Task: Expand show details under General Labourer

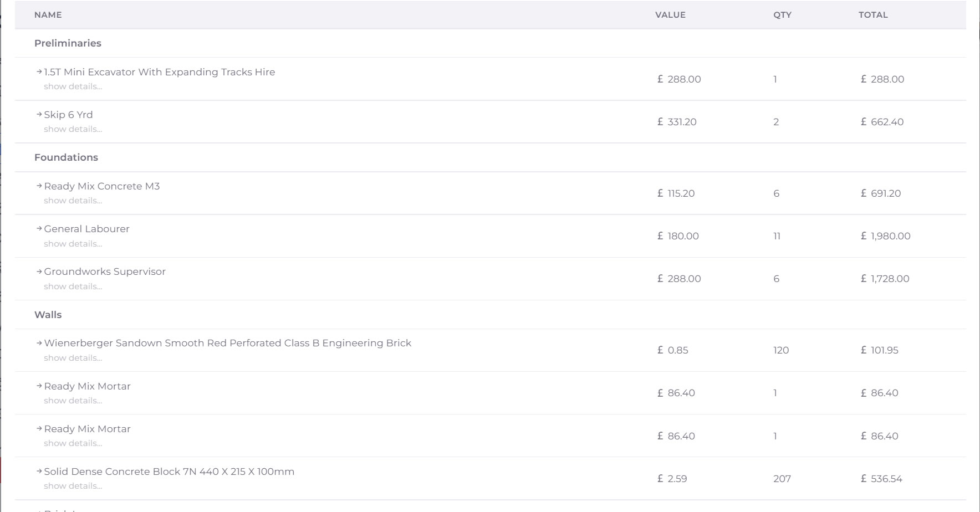Action: [x=73, y=244]
